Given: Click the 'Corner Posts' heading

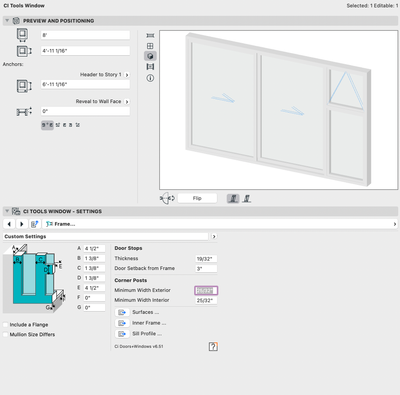Looking at the screenshot, I should point(131,280).
